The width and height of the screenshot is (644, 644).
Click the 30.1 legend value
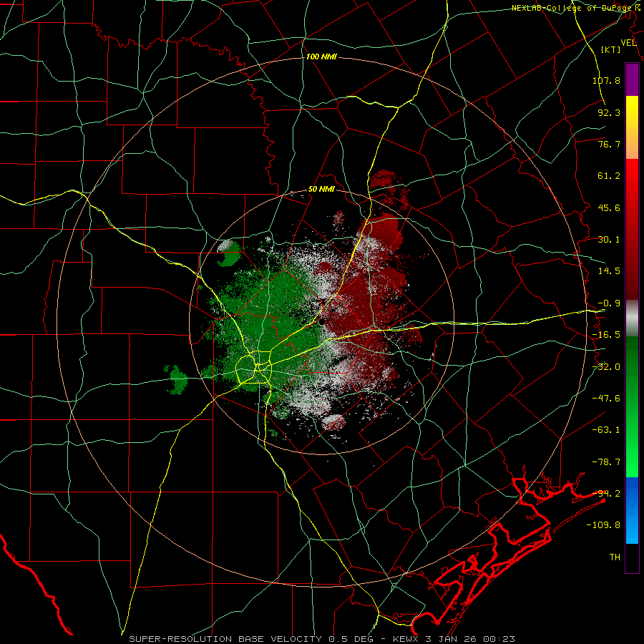[x=609, y=240]
